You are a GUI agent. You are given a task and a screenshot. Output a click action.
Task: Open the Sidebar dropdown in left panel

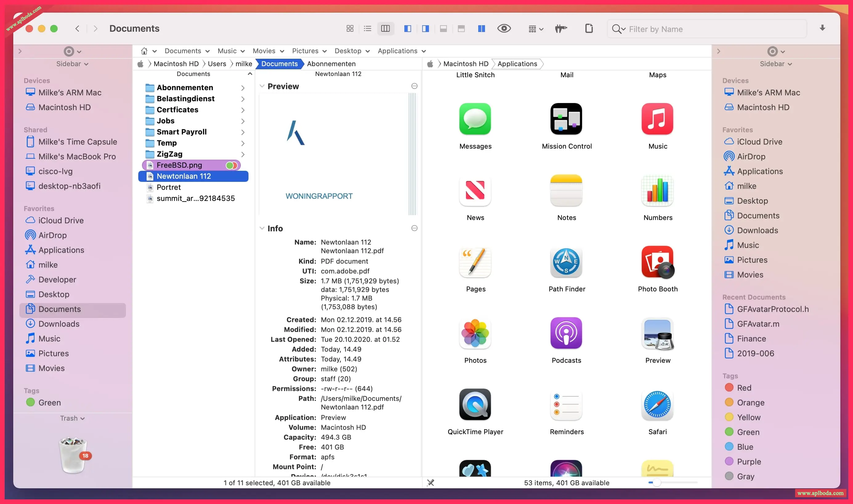tap(72, 64)
